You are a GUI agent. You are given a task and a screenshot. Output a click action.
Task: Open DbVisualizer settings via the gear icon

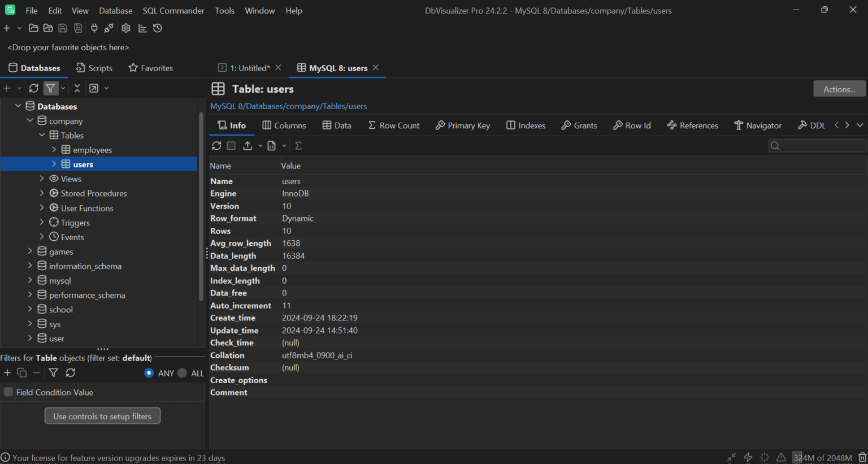(125, 28)
